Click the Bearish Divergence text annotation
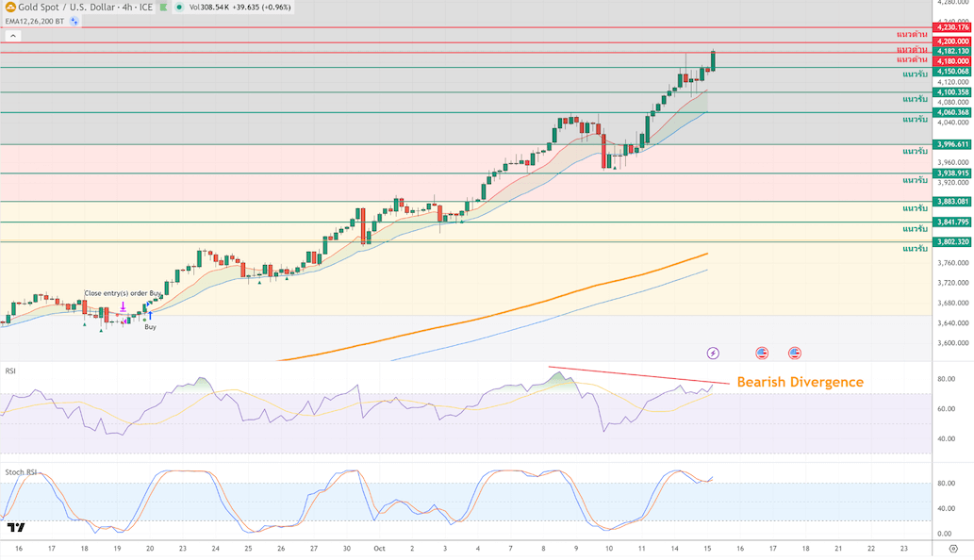The image size is (974, 560). [800, 382]
